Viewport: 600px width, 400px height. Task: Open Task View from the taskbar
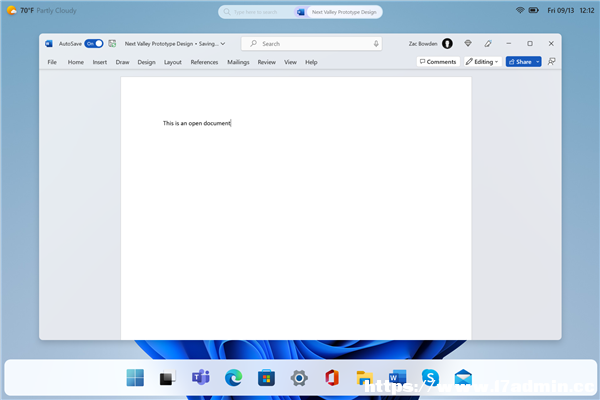[x=168, y=378]
